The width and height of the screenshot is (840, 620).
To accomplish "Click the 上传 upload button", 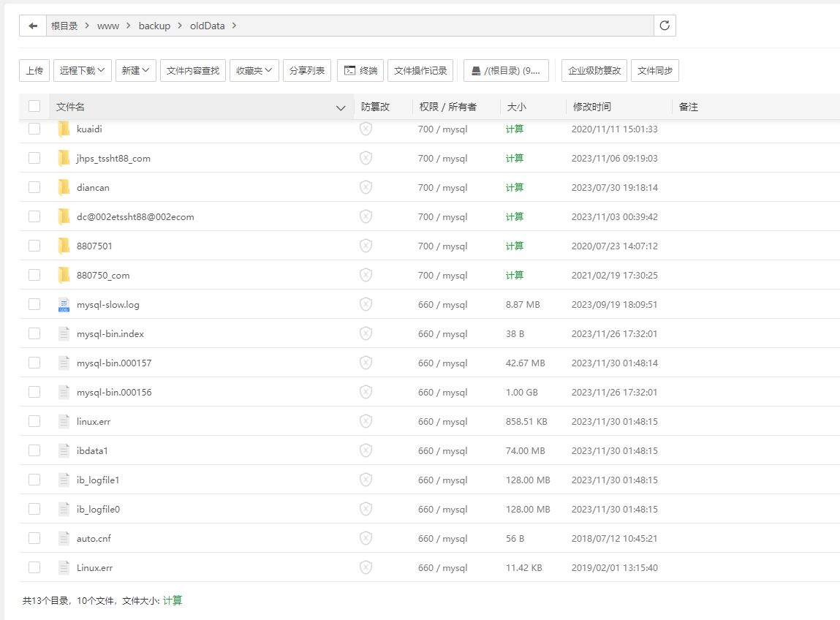I will (x=34, y=71).
